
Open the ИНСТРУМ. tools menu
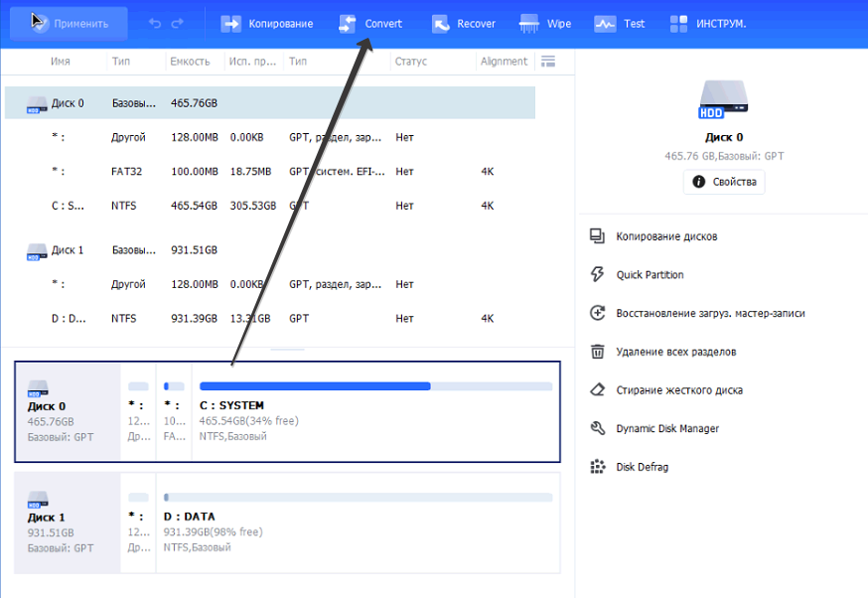[x=707, y=23]
